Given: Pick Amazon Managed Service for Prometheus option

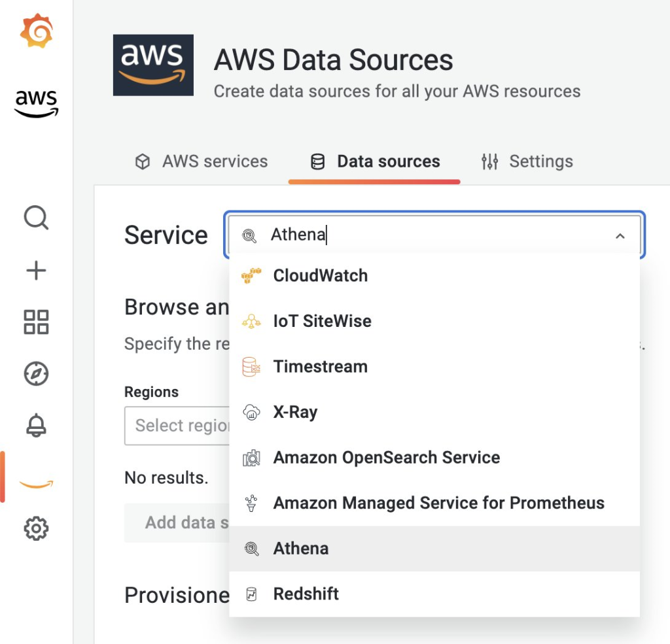Looking at the screenshot, I should tap(438, 503).
